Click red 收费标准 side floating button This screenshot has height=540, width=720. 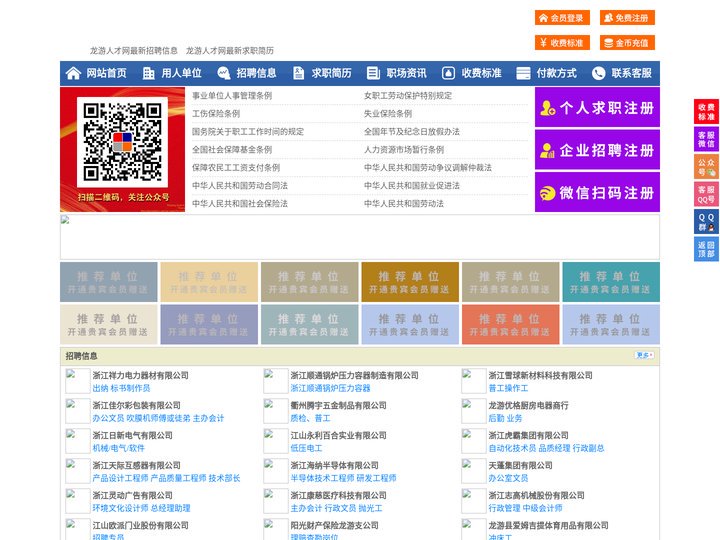(x=706, y=112)
